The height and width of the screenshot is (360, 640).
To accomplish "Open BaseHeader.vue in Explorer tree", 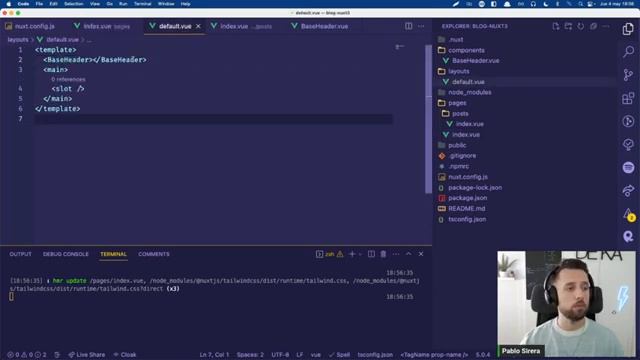I will [x=476, y=61].
